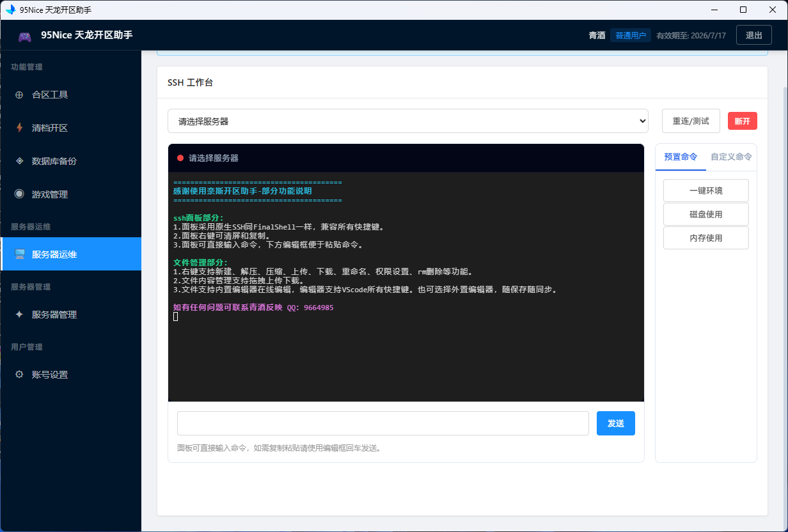Click the 服务器管理 star icon
Screen dimensions: 788x532
click(x=19, y=315)
